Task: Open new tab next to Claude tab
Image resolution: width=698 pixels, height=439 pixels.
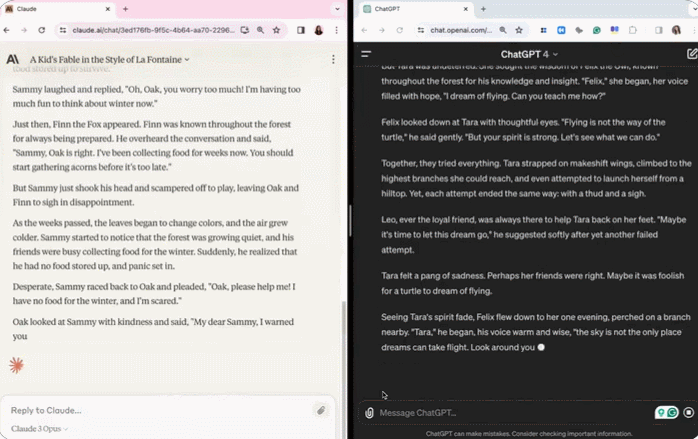Action: pyautogui.click(x=126, y=9)
